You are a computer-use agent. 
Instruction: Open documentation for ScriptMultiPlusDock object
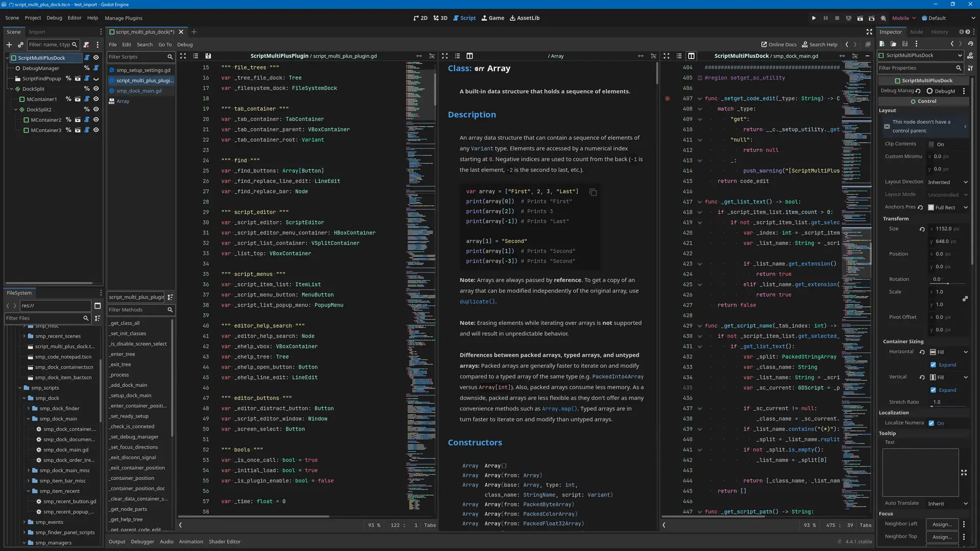[x=970, y=55]
